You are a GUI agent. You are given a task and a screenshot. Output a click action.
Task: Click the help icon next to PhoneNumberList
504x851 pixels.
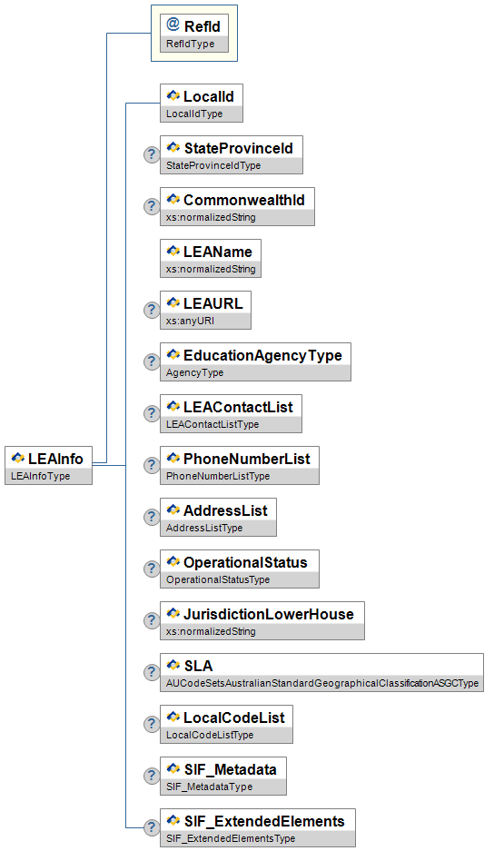[x=152, y=465]
